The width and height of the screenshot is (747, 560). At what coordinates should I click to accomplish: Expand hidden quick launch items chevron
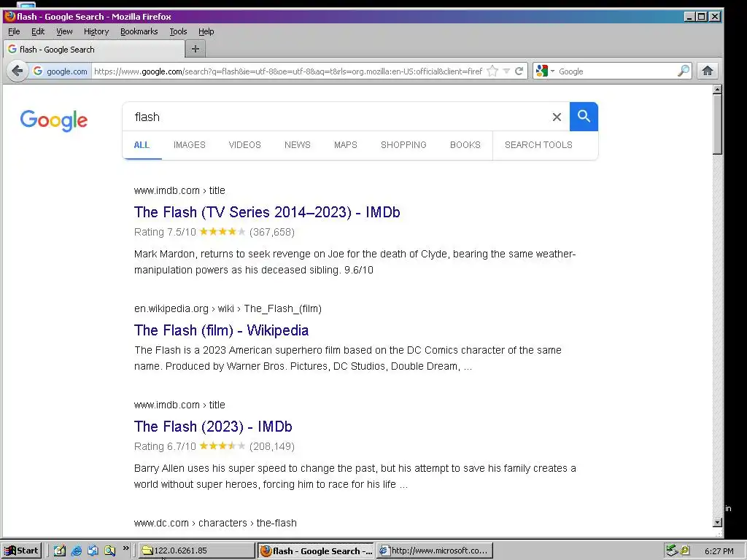click(125, 548)
